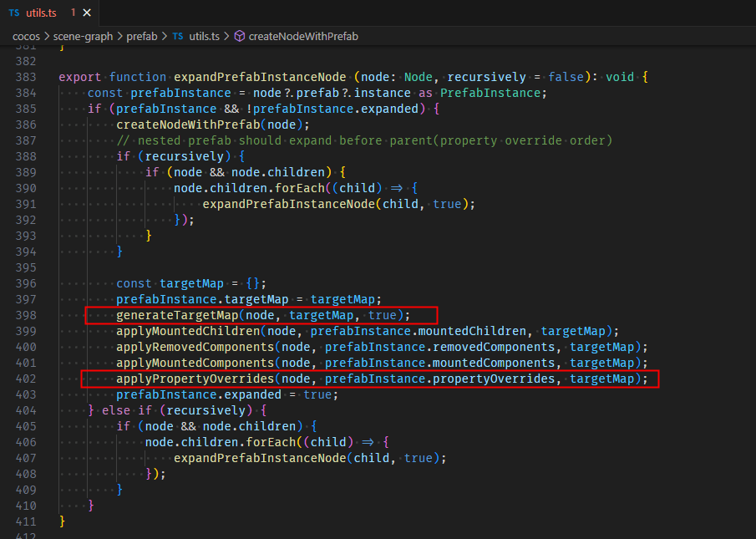Click line number 383 in gutter
The height and width of the screenshot is (539, 756).
click(x=26, y=77)
